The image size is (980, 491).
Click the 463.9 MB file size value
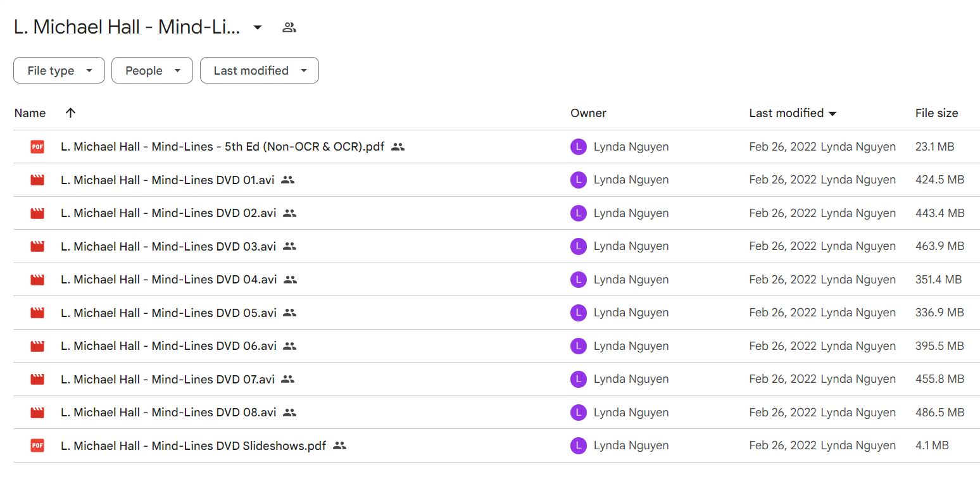[939, 246]
